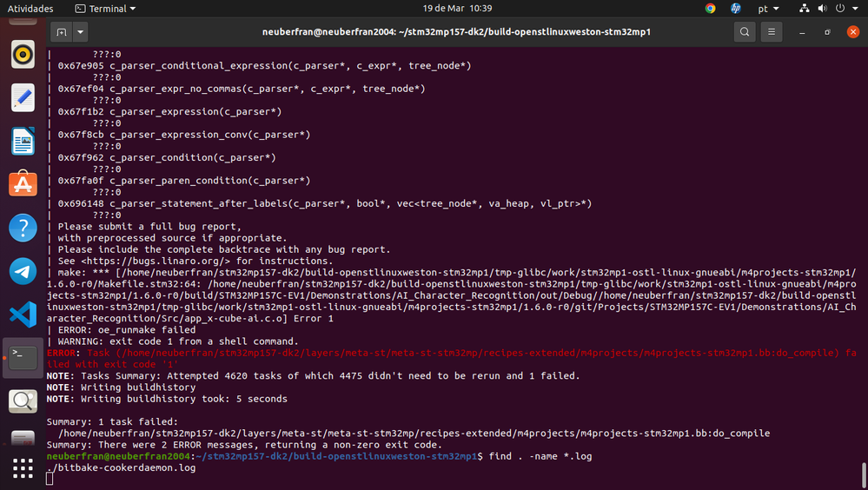This screenshot has width=868, height=490.
Task: Open the pt keyboard layout menu
Action: [768, 9]
